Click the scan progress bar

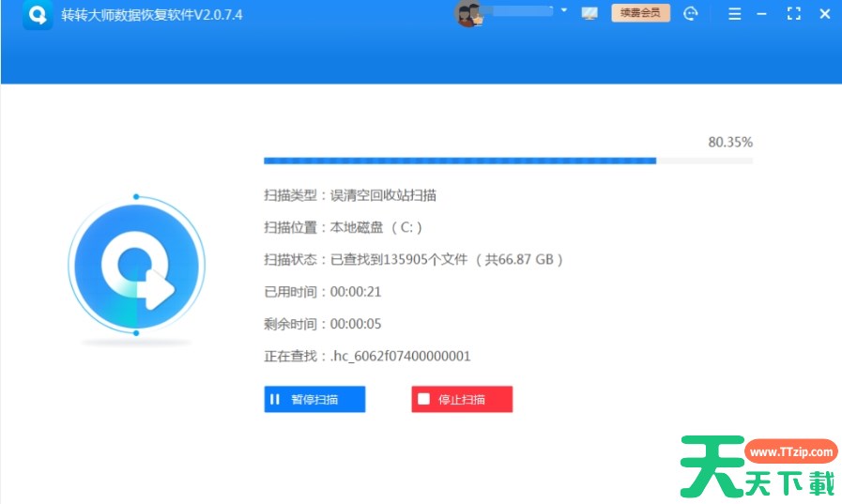[x=508, y=161]
